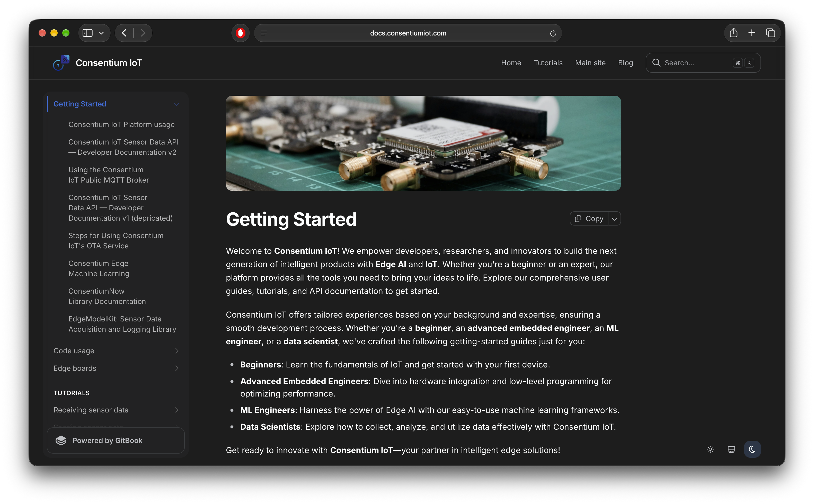
Task: Toggle the Safari sidebar button
Action: pyautogui.click(x=87, y=33)
